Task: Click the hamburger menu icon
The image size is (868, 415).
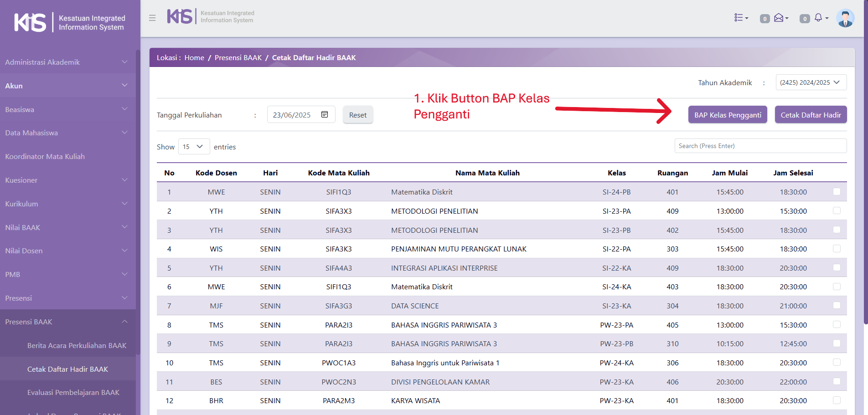Action: [x=152, y=18]
